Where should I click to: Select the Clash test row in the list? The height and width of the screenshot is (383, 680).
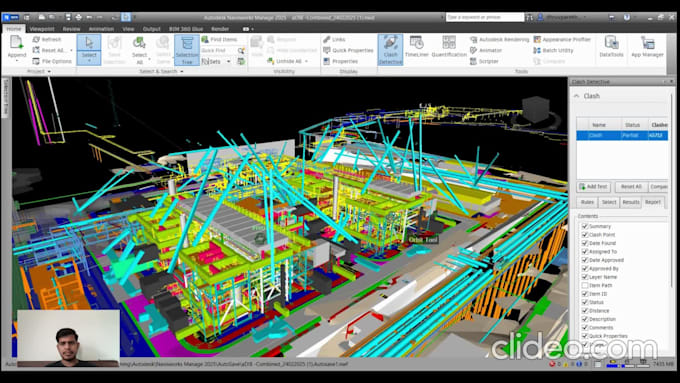(622, 135)
